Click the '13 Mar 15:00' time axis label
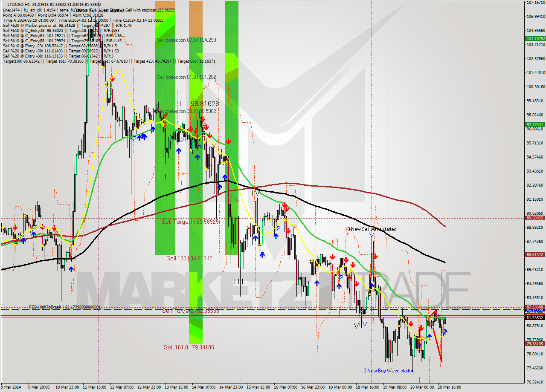This screenshot has height=392, width=546. 176,387
